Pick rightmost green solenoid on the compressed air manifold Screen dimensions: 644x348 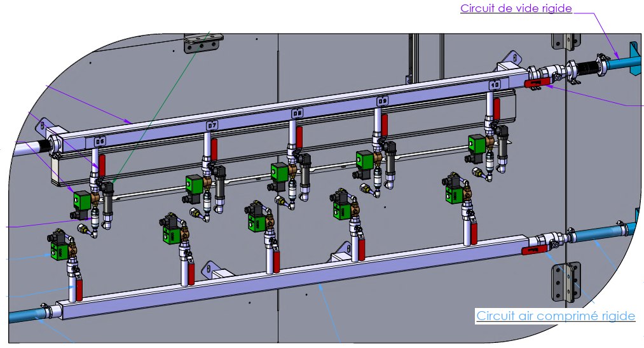click(455, 193)
